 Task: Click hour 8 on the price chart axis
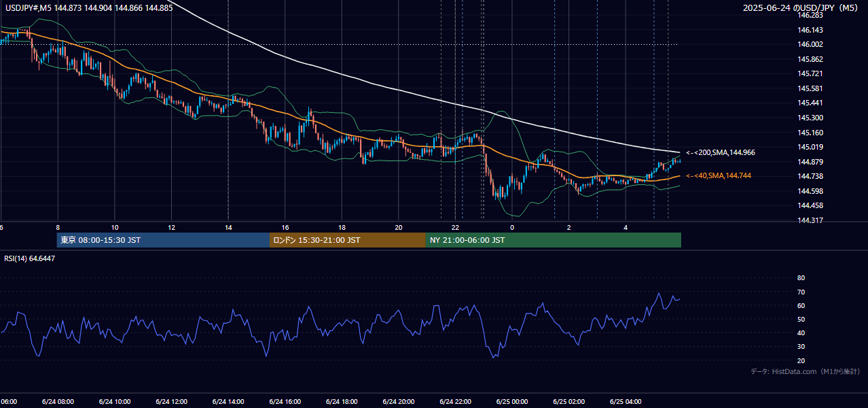pyautogui.click(x=58, y=227)
